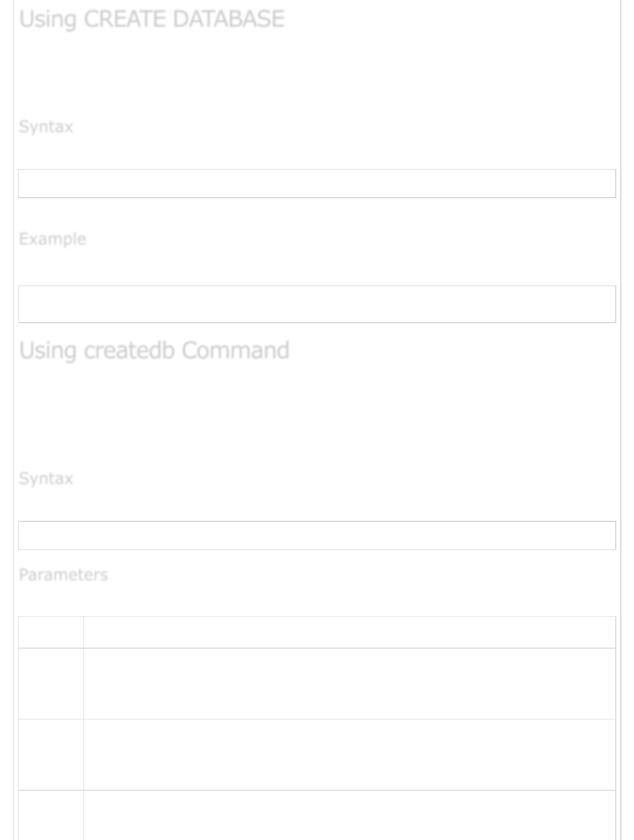
Task: Click the empty code box below Example
Action: tap(317, 304)
